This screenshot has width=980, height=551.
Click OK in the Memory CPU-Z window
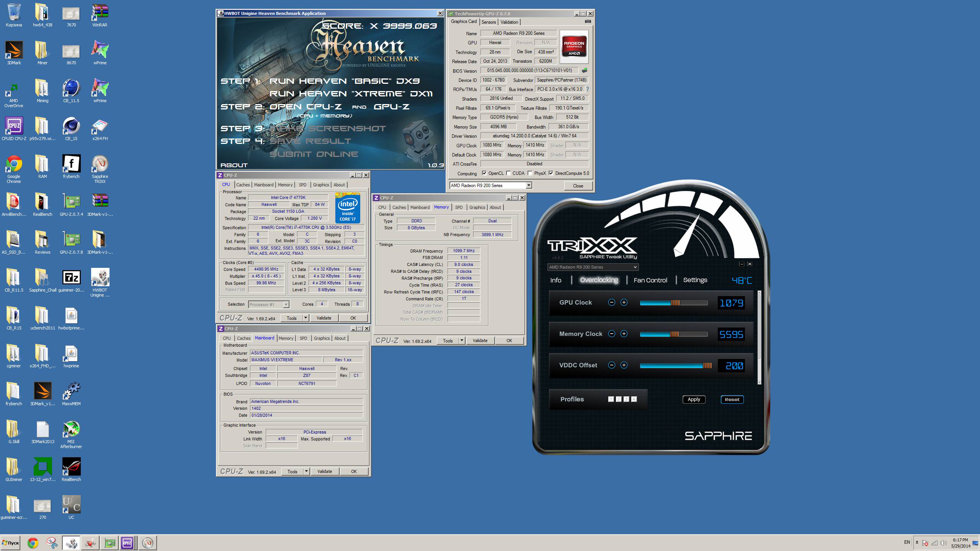[509, 341]
